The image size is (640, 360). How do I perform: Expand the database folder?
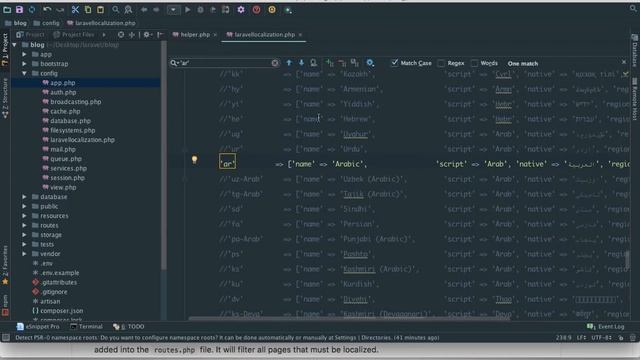[x=24, y=197]
